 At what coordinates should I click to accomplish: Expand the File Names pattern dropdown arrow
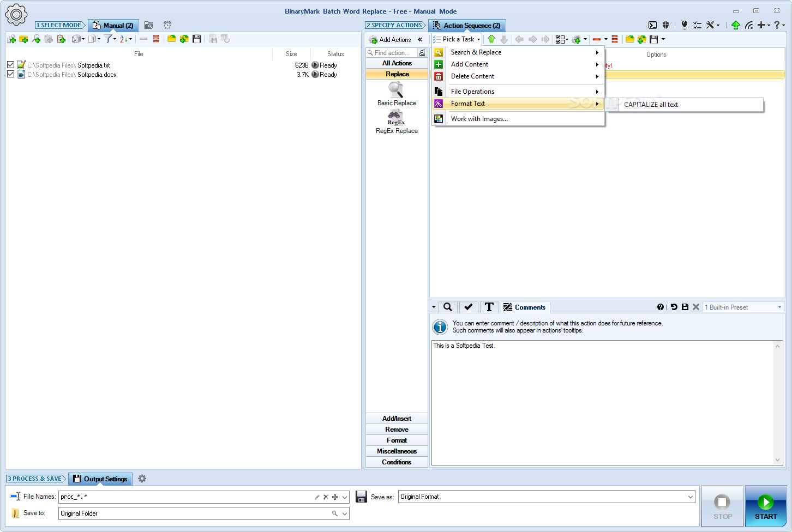pyautogui.click(x=345, y=497)
